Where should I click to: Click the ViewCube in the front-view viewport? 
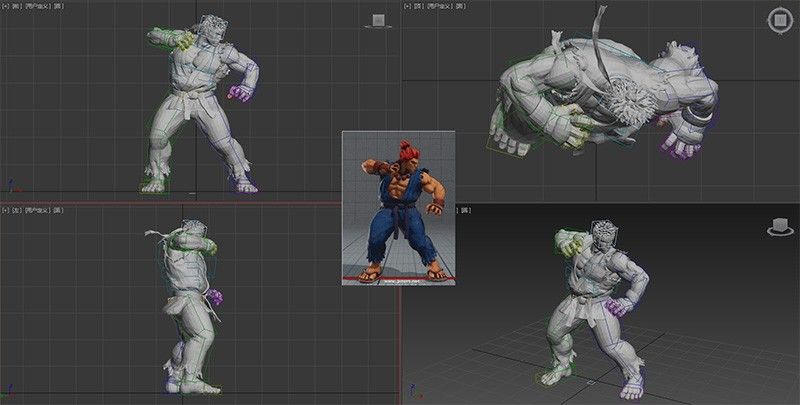378,21
